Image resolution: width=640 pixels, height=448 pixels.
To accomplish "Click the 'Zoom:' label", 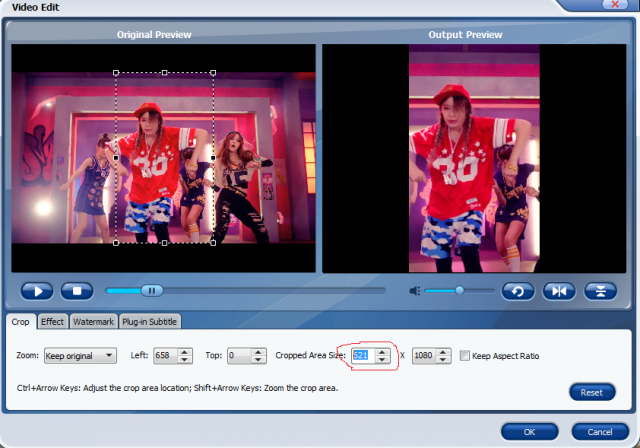I will [x=27, y=355].
